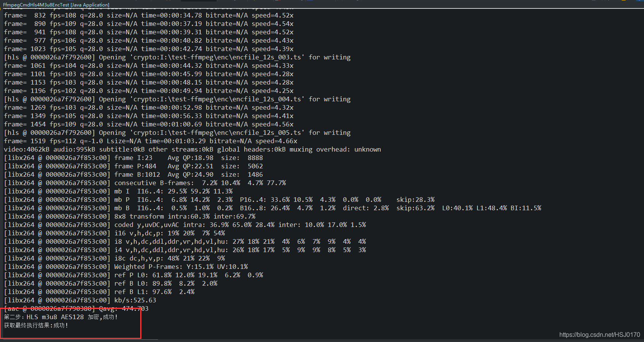Select the mb I I16..4 line

coord(118,191)
